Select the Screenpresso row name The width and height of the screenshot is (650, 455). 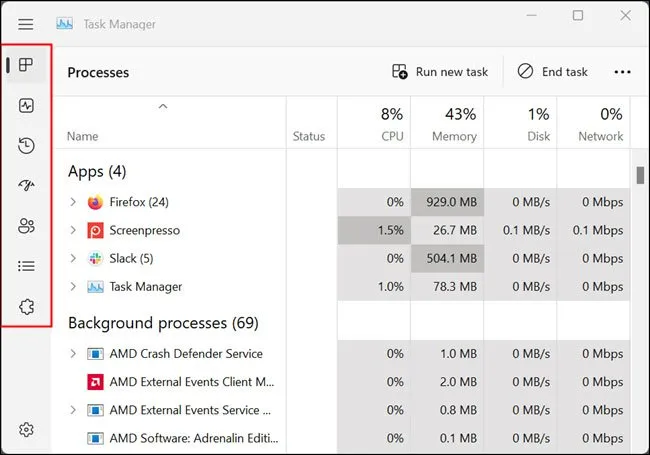144,230
